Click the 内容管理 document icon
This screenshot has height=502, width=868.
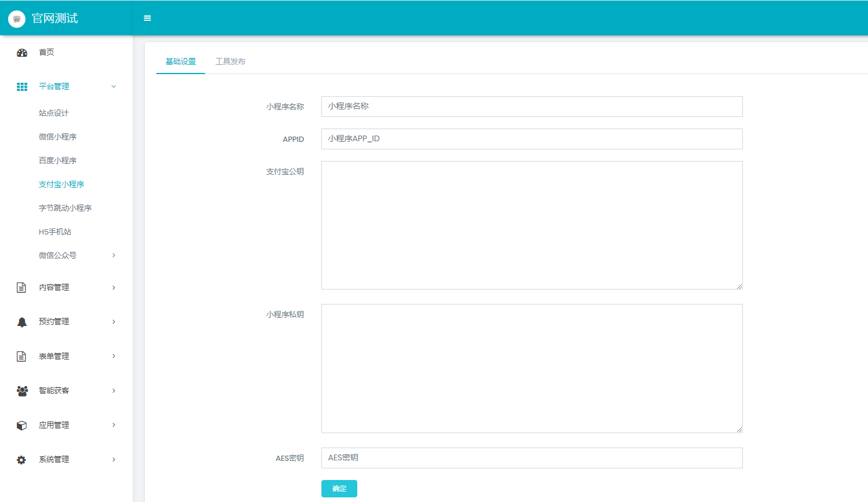[21, 288]
